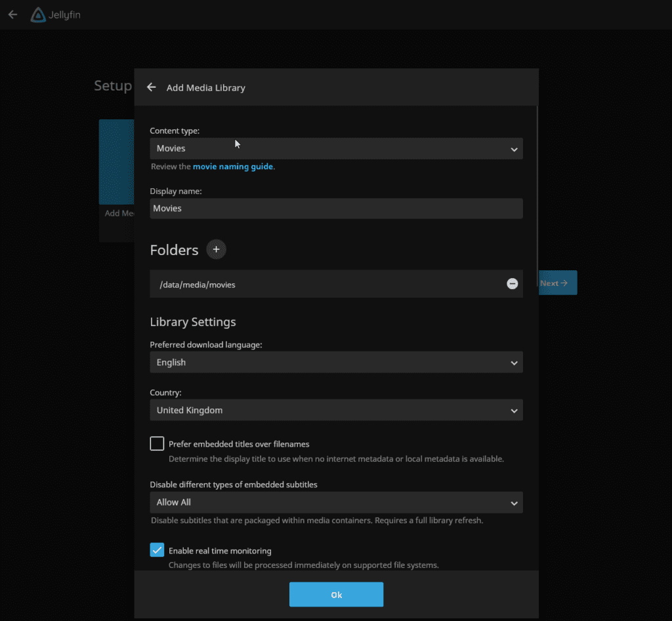
Task: Open Preferred download language dropdown
Action: pyautogui.click(x=336, y=363)
